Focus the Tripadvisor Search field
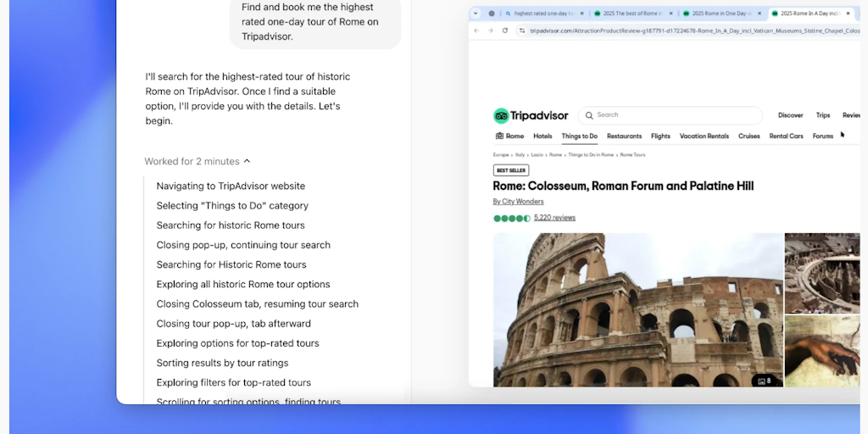 pos(670,115)
